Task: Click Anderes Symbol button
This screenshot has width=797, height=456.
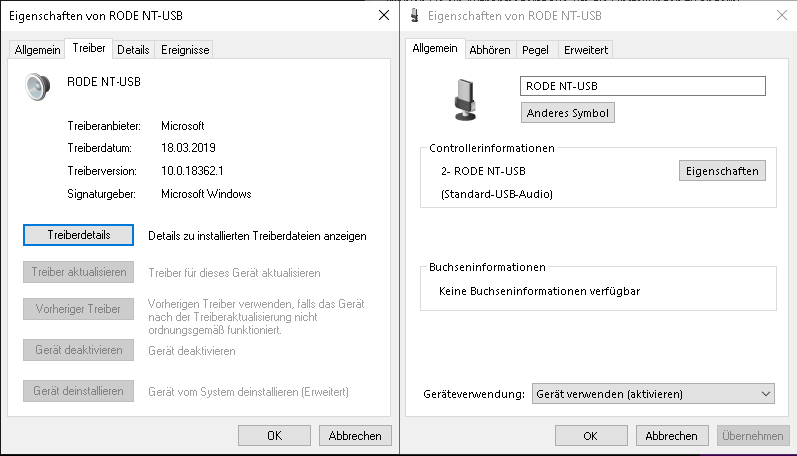Action: tap(568, 113)
